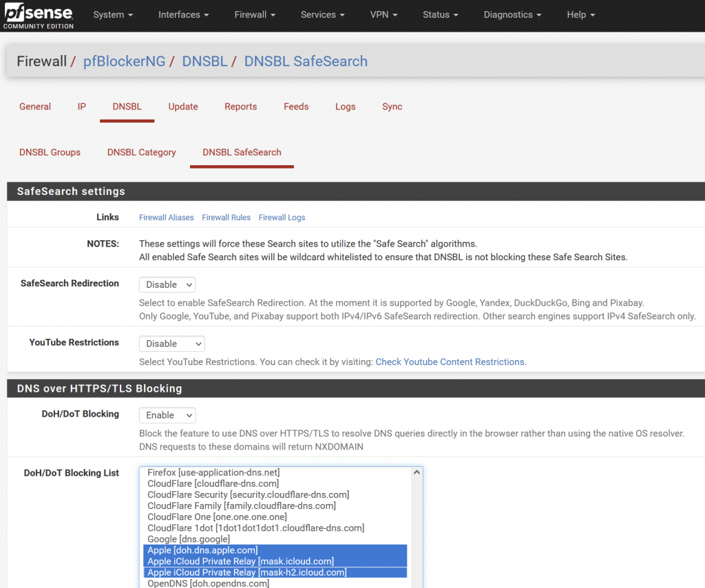Open Check Youtube Content Restrictions link
Screen dimensions: 705x588
pos(450,362)
